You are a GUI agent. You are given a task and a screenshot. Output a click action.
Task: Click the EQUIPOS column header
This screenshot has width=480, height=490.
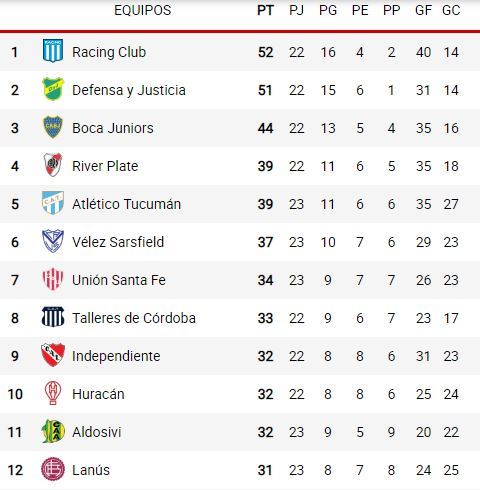pyautogui.click(x=143, y=10)
